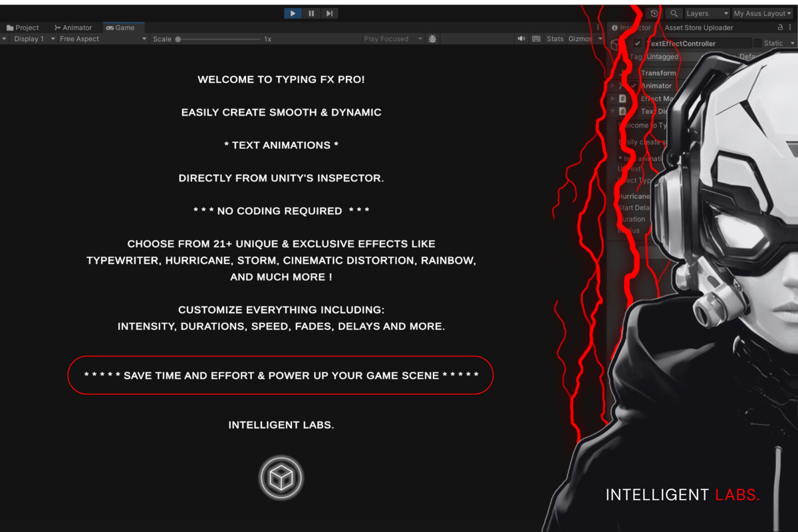Viewport: 798px width, 532px height.
Task: Collapse the Text Dis... script component arrow
Action: click(x=612, y=111)
